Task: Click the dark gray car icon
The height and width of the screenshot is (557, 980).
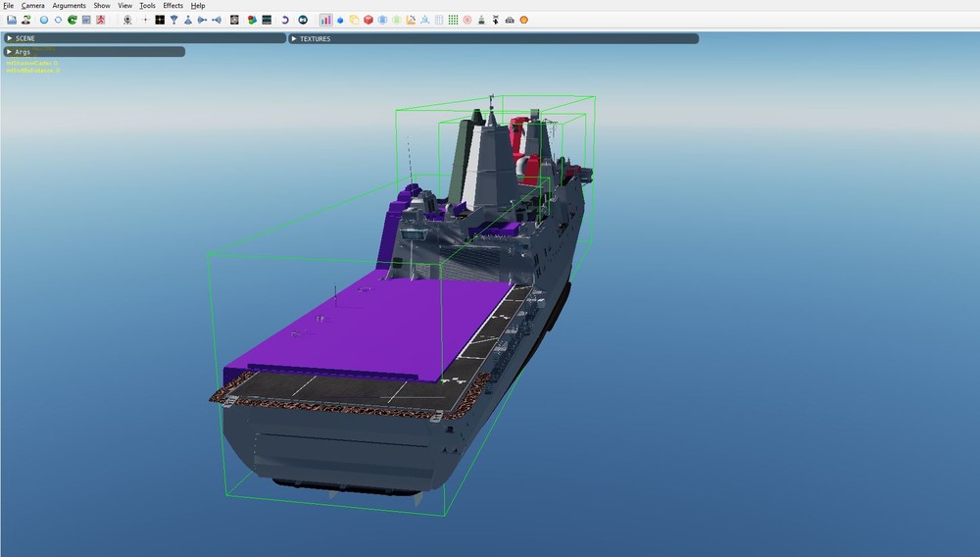Action: tap(510, 20)
